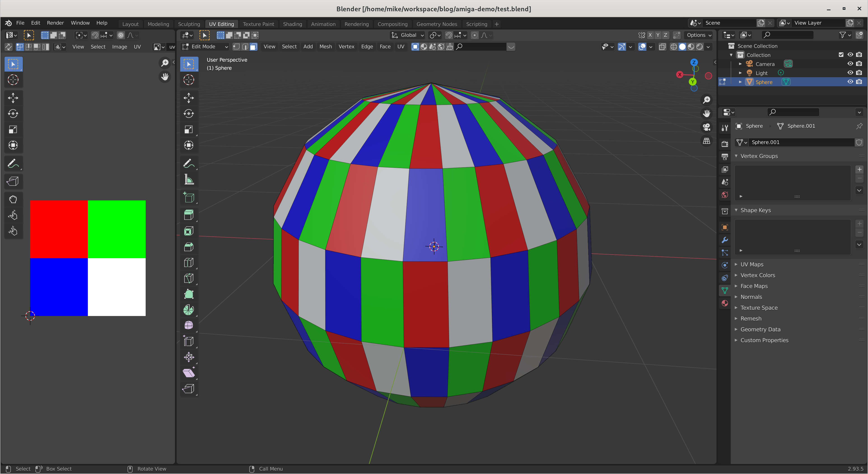Toggle camera view in viewport gizmo
Viewport: 868px width, 474px height.
click(707, 127)
